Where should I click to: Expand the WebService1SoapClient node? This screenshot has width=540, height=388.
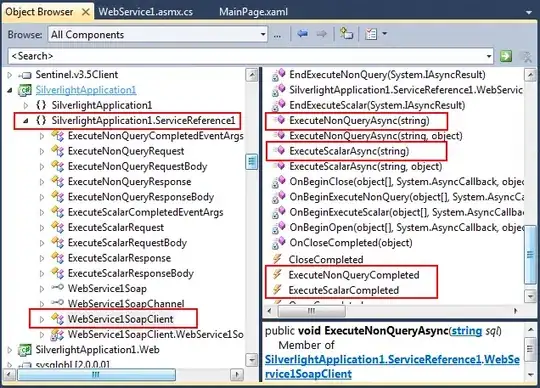42,319
